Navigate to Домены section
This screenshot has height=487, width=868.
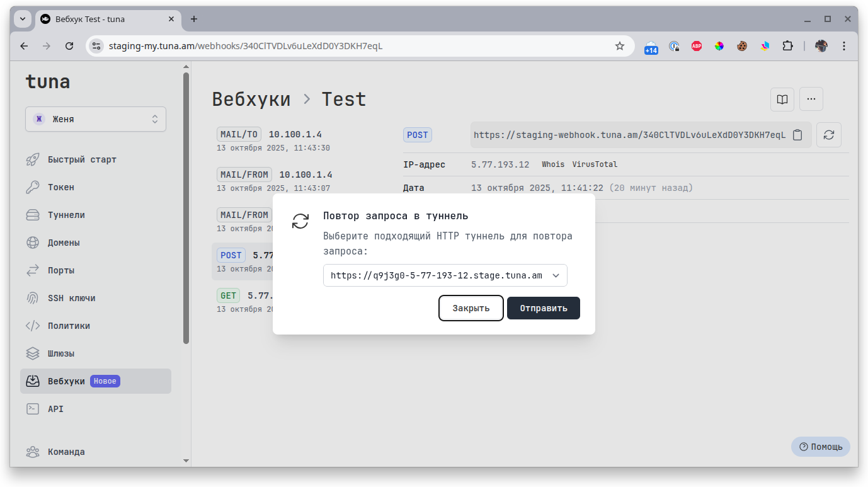(x=64, y=243)
